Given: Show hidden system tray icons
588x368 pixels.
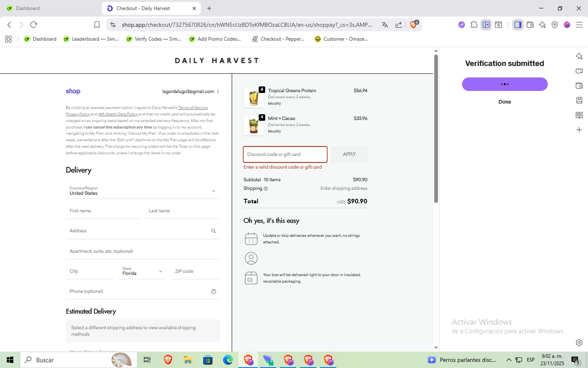Looking at the screenshot, I should tap(509, 360).
